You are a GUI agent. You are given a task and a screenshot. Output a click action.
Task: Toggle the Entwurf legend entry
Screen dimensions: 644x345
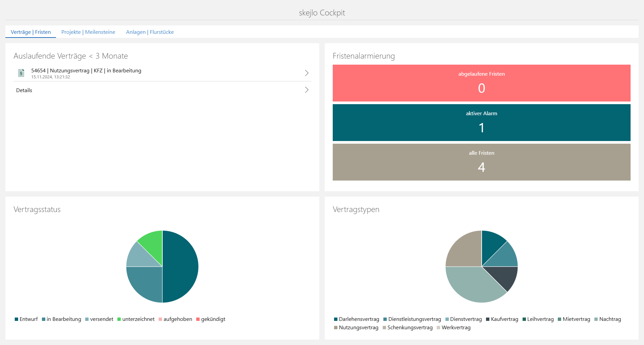(x=26, y=319)
